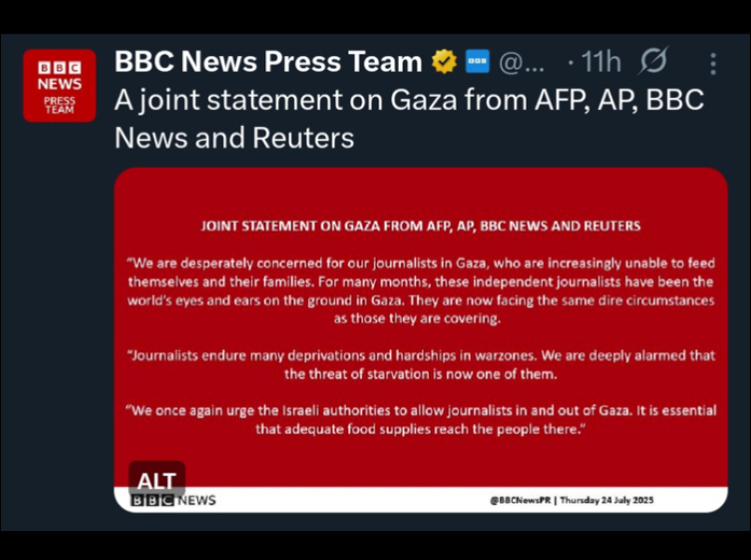Screen dimensions: 751x560
Task: Click the BBC News Press Team display name
Action: pyautogui.click(x=266, y=61)
